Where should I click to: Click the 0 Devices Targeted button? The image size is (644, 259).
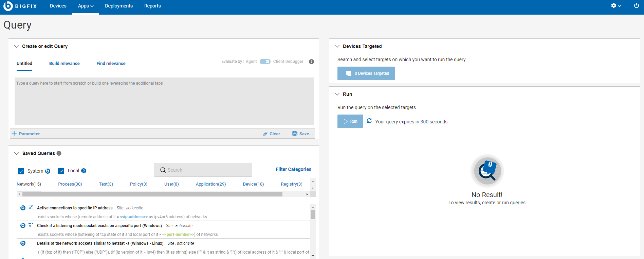[x=366, y=73]
